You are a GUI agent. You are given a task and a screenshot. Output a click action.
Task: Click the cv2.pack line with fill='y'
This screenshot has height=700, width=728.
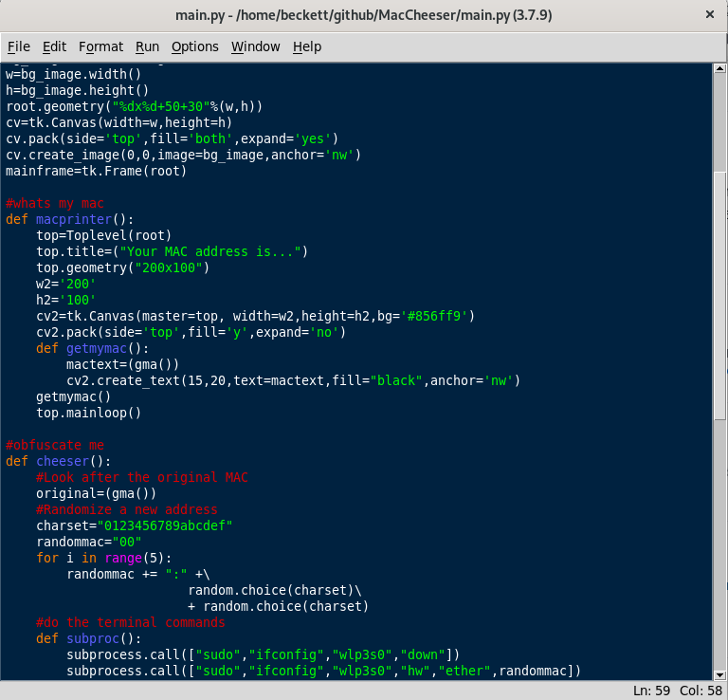pos(191,333)
